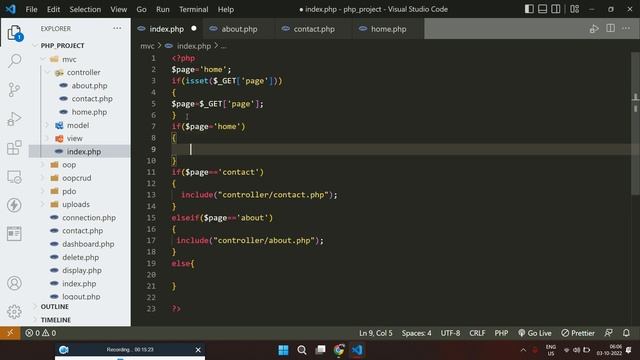
Task: Switch to the about.php editor tab
Action: 239,29
